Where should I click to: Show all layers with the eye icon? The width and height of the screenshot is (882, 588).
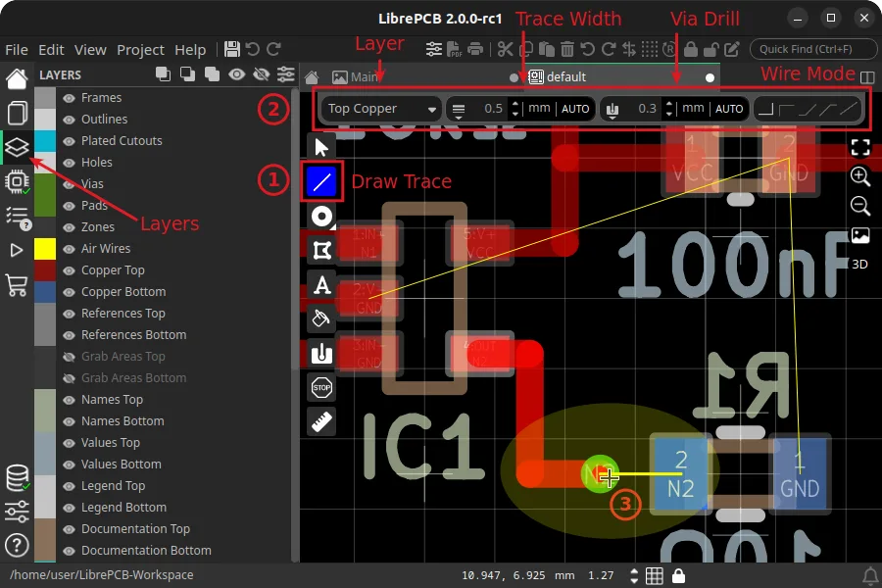pos(237,74)
